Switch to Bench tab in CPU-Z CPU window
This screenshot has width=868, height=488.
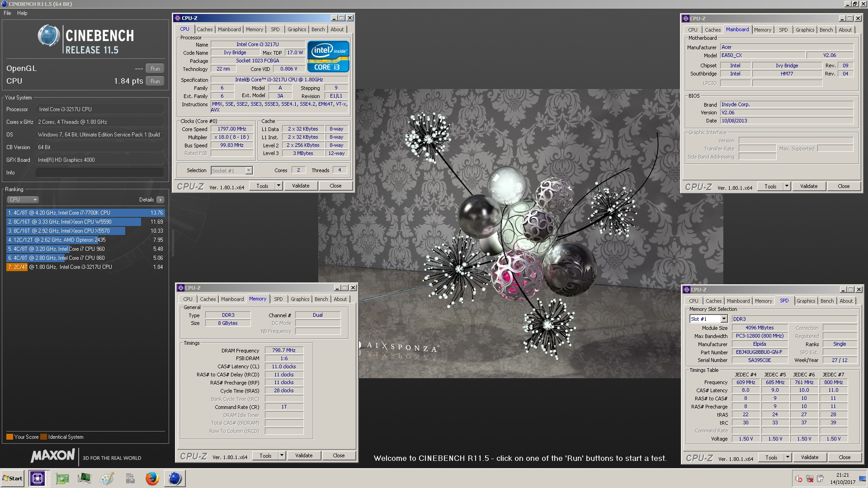[318, 29]
